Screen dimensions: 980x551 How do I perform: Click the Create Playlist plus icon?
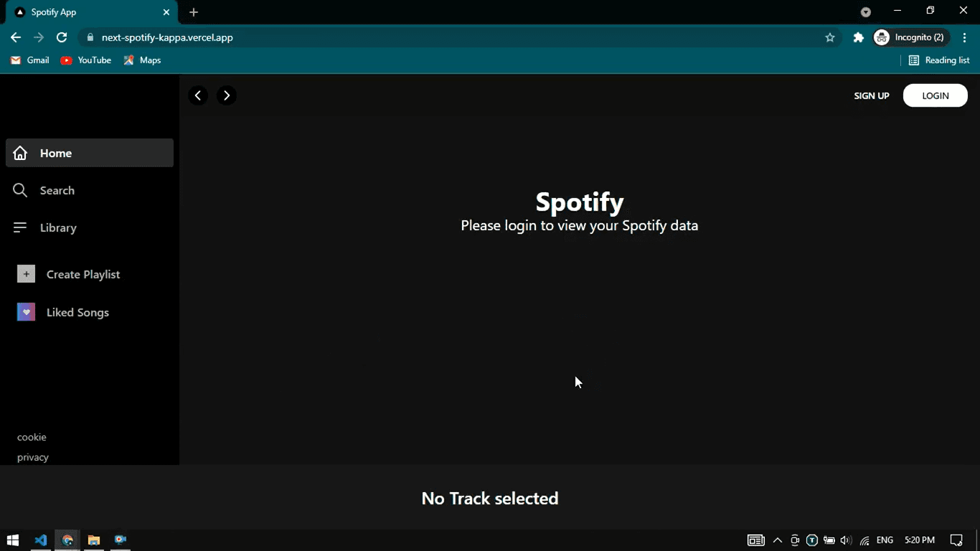tap(26, 274)
